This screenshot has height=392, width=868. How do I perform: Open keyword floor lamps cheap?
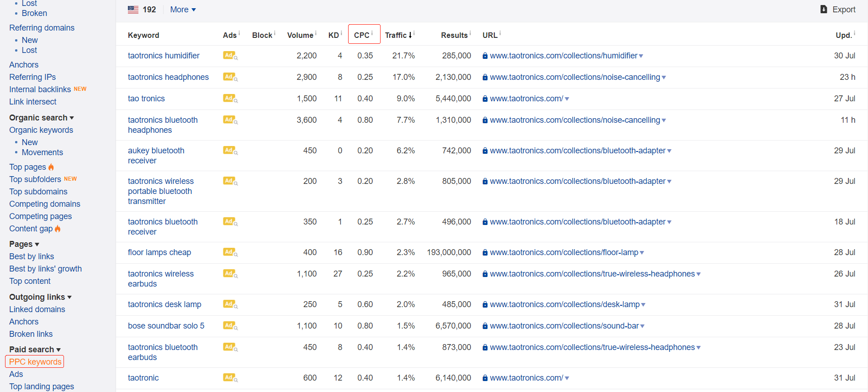pos(159,252)
